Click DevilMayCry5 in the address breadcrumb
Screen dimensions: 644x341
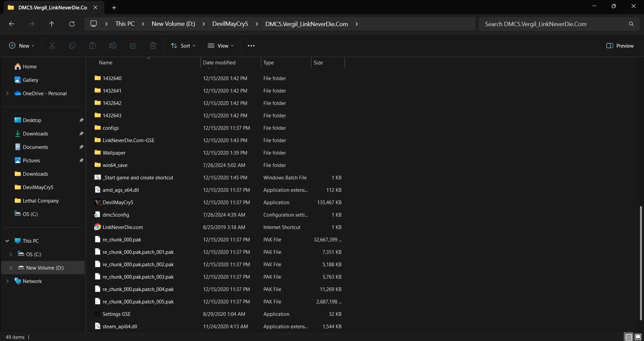pyautogui.click(x=230, y=24)
